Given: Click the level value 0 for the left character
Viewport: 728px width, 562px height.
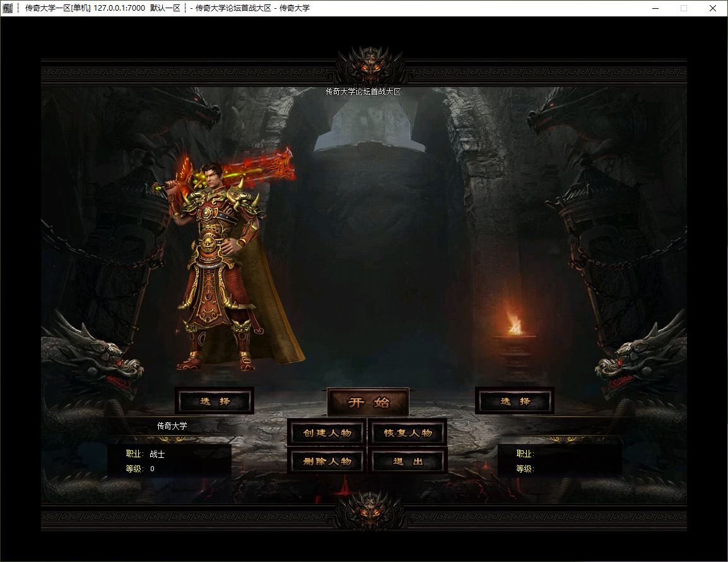Looking at the screenshot, I should [x=152, y=469].
